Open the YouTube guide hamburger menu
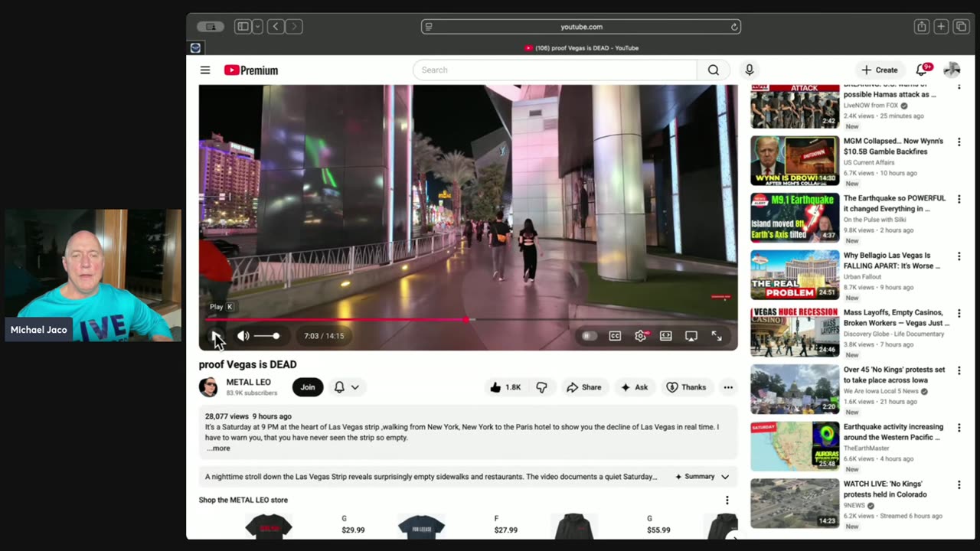Screen dimensions: 980x551 point(205,70)
